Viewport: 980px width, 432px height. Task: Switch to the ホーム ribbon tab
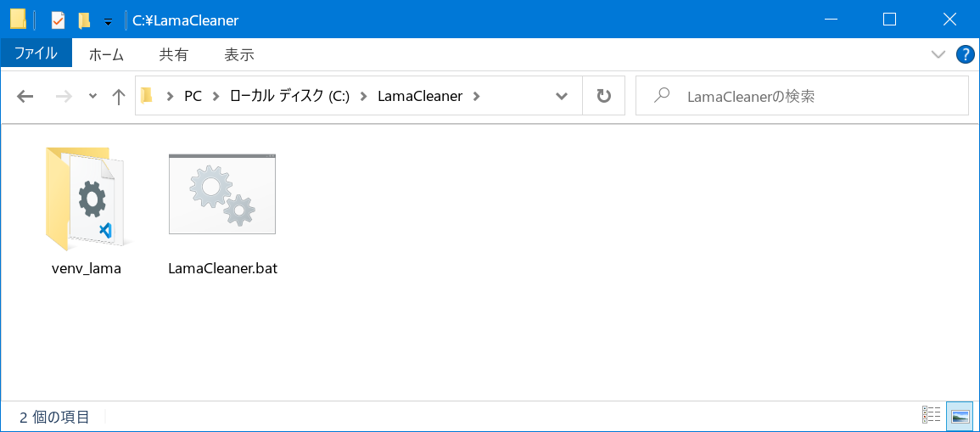(106, 55)
